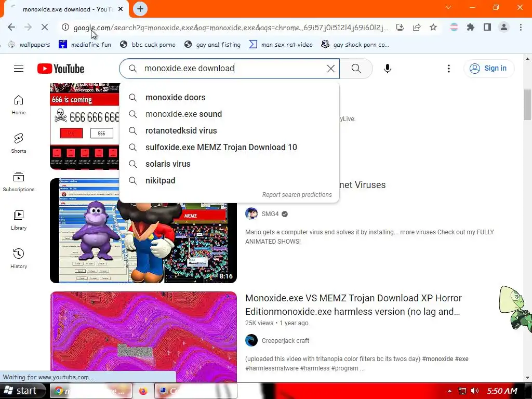Open Creeperjack craft channel link
The height and width of the screenshot is (399, 532).
click(x=285, y=341)
